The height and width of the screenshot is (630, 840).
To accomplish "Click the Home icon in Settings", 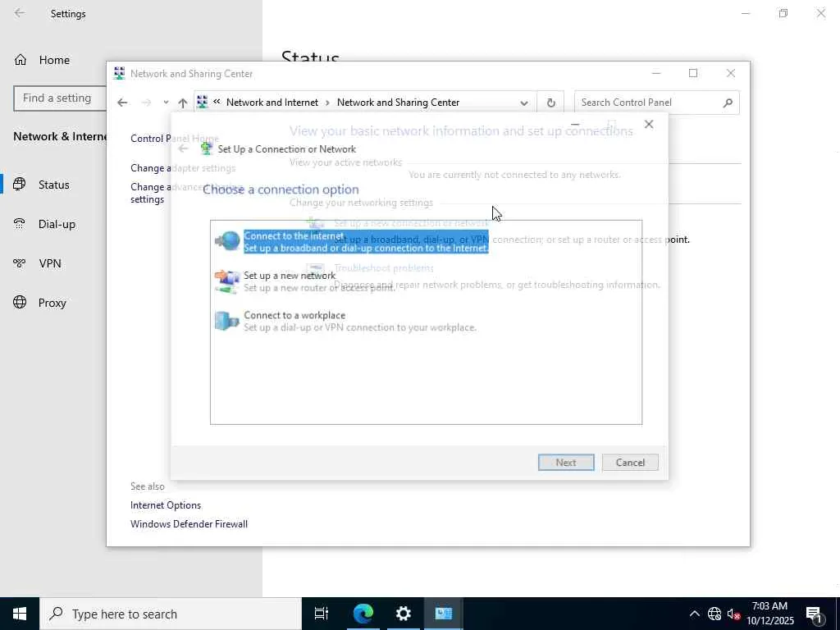I will pyautogui.click(x=21, y=60).
